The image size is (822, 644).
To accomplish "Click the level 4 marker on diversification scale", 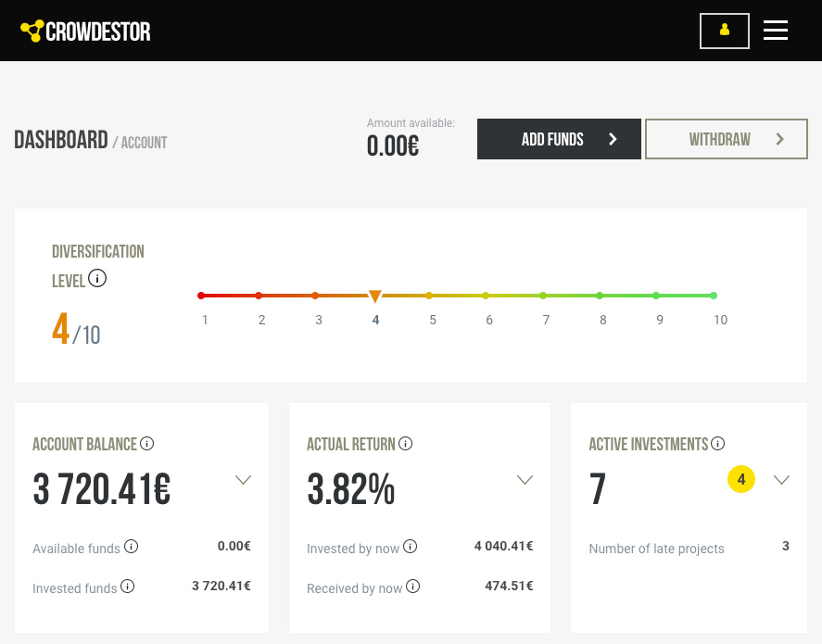I will point(374,297).
